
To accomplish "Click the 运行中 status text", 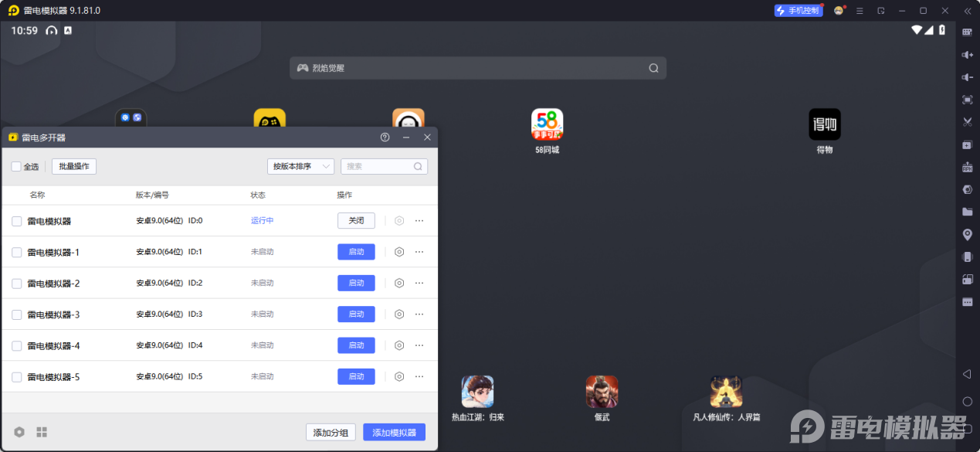I will coord(262,220).
